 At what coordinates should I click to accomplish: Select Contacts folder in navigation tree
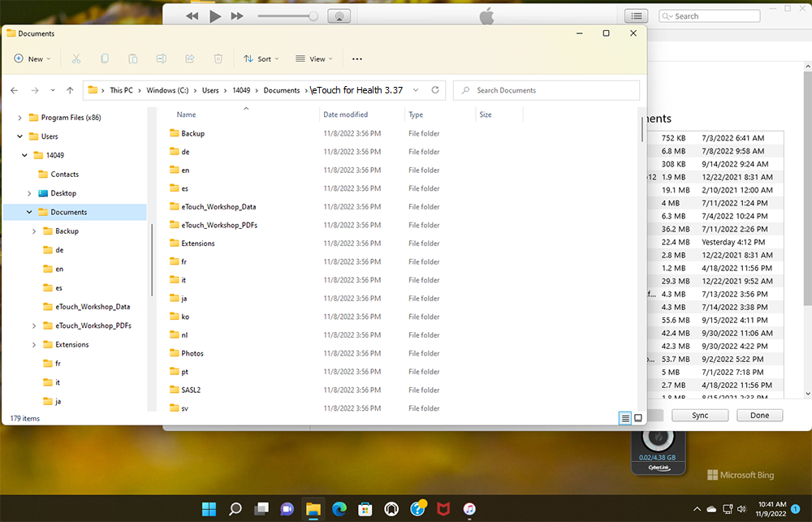click(65, 175)
